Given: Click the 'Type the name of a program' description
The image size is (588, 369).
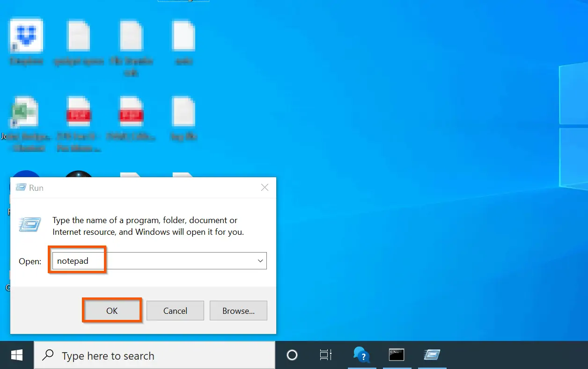Looking at the screenshot, I should click(148, 226).
